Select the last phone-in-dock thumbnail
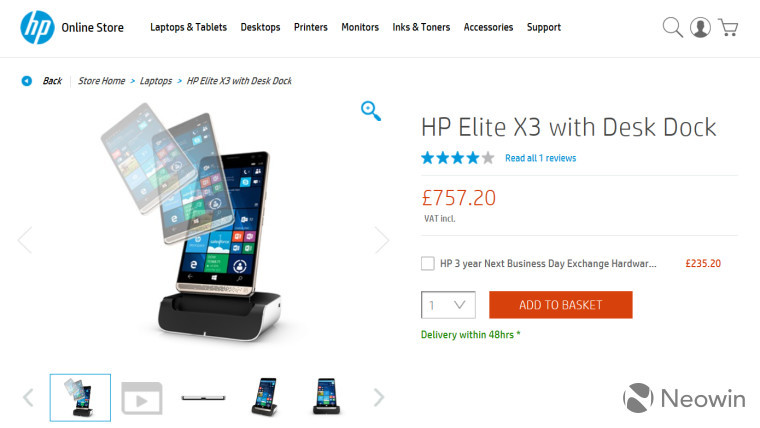760x428 pixels. (x=326, y=396)
